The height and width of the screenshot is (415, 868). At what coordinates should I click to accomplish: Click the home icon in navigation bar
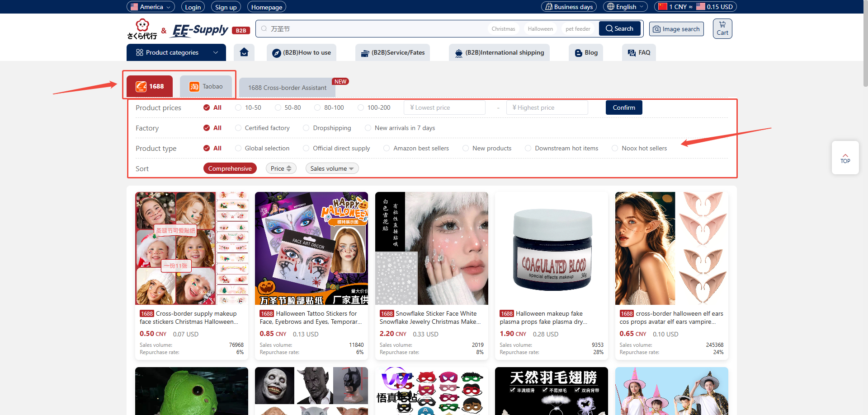tap(244, 52)
